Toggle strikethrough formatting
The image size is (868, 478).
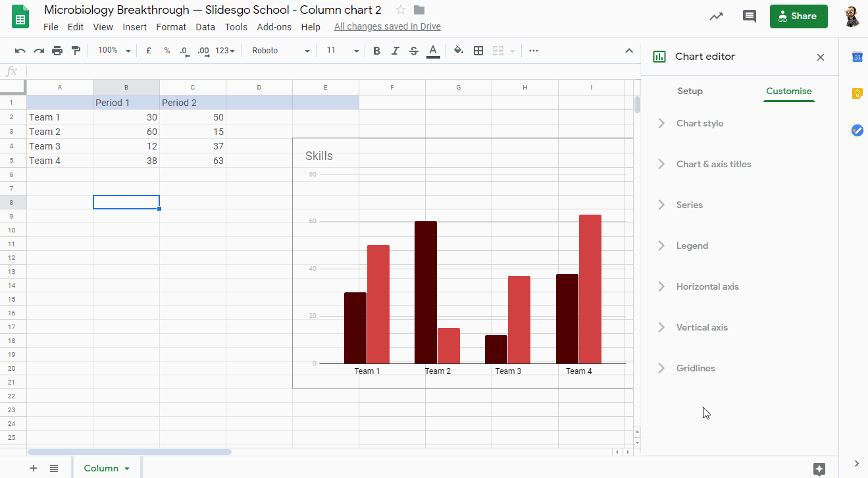413,51
